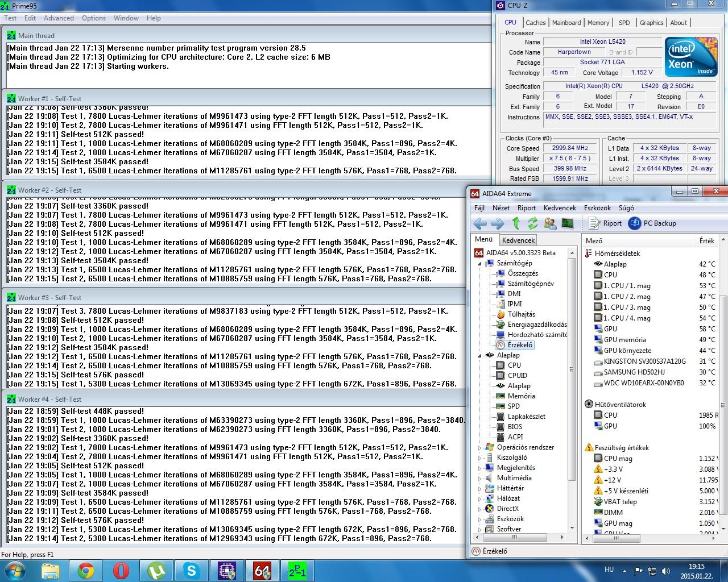The image size is (728, 582).
Task: Switch to the Kedvencek tab in AIDA64
Action: coord(518,240)
